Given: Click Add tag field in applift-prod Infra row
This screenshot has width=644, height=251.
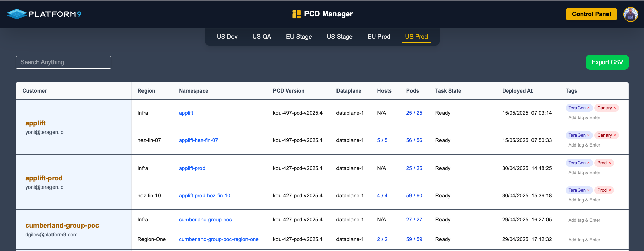Looking at the screenshot, I should 584,173.
